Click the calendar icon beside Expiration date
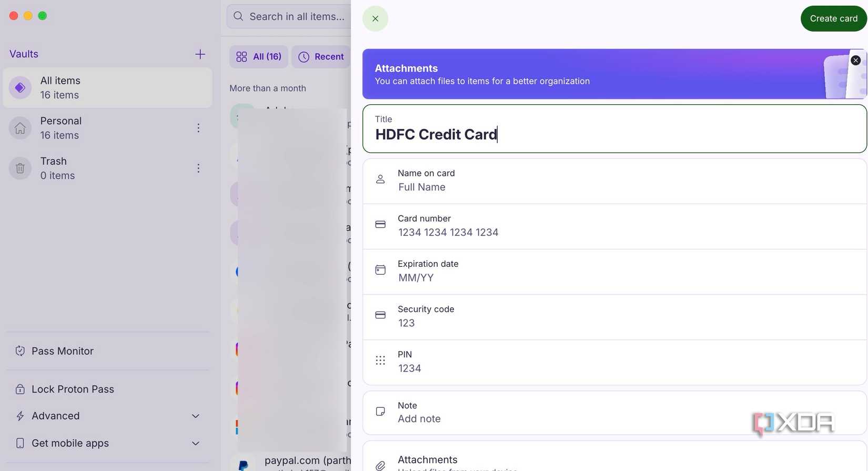Viewport: 868px width, 471px height. click(x=380, y=270)
